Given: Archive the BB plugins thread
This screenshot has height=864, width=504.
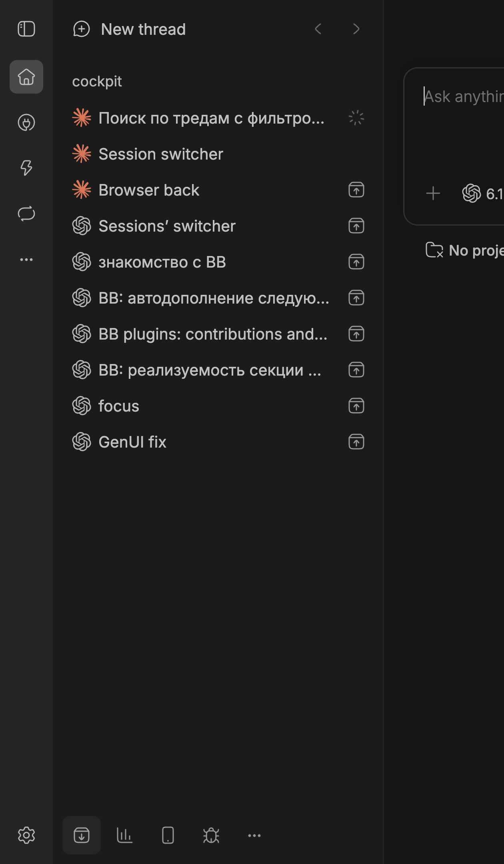Looking at the screenshot, I should (356, 334).
